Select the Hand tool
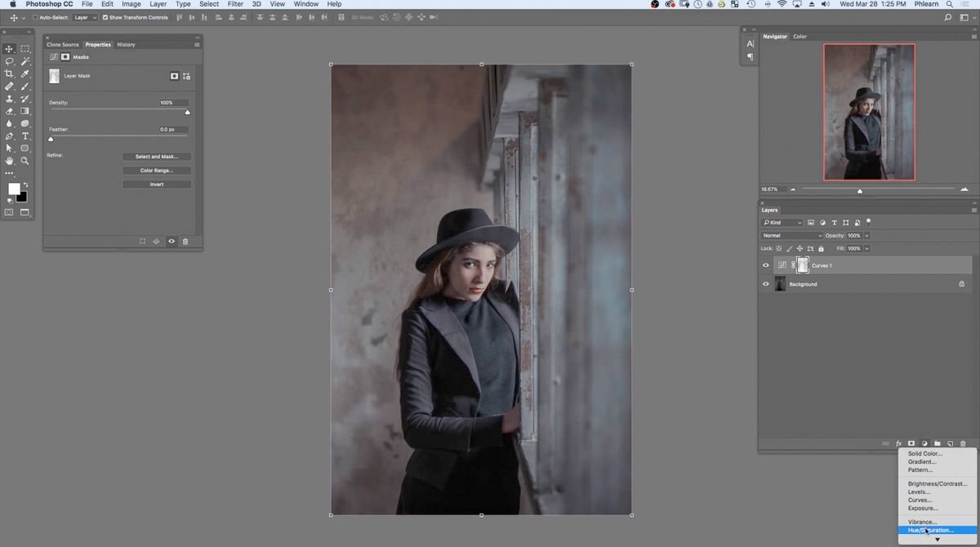Image resolution: width=980 pixels, height=547 pixels. 9,161
